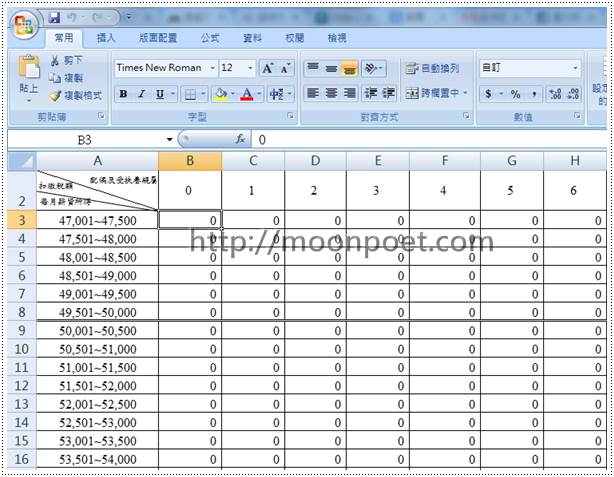Click the font color A icon
The image size is (614, 477).
pyautogui.click(x=247, y=94)
